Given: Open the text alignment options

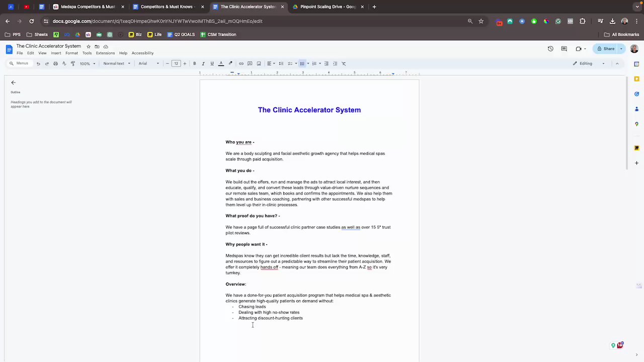Looking at the screenshot, I should (271, 63).
